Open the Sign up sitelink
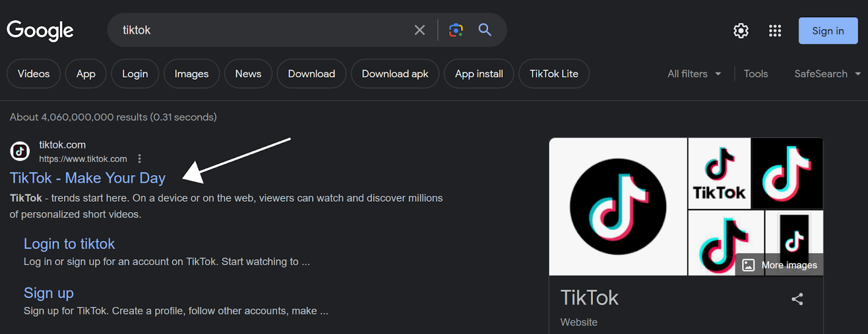 (x=49, y=293)
